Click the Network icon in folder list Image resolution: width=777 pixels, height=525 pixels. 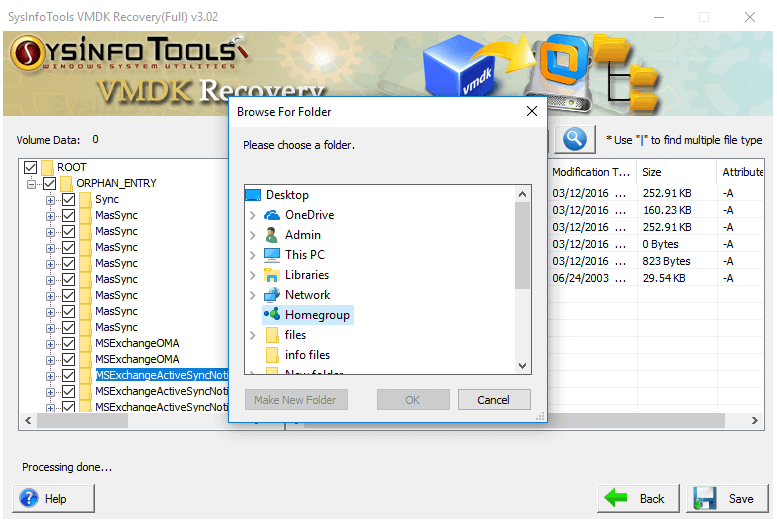pos(272,295)
